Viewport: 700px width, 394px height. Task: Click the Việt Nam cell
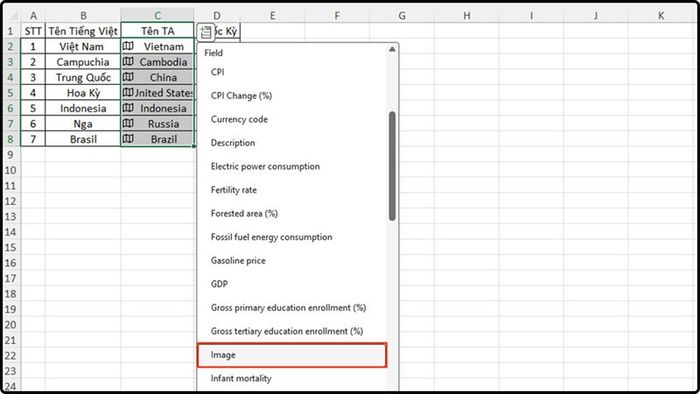(x=83, y=46)
